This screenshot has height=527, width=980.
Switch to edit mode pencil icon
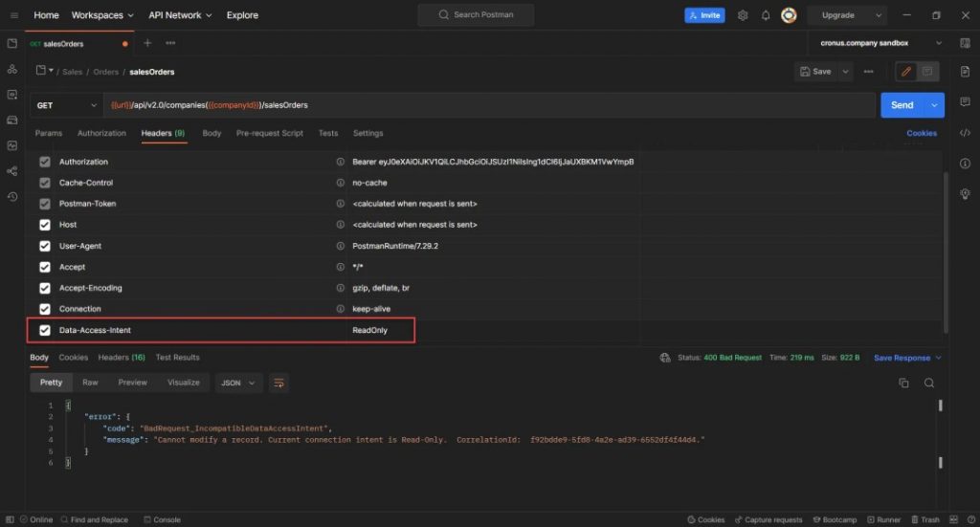pyautogui.click(x=905, y=72)
